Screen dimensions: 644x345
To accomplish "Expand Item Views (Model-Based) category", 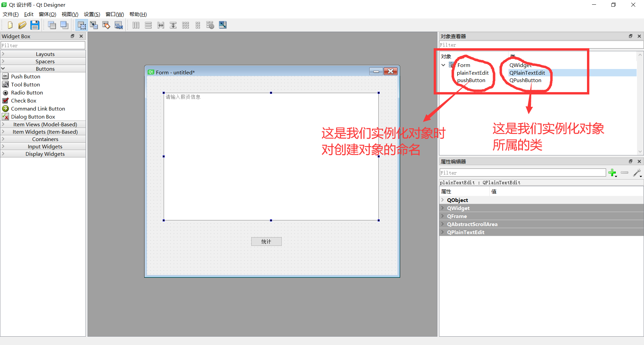I will coord(43,124).
